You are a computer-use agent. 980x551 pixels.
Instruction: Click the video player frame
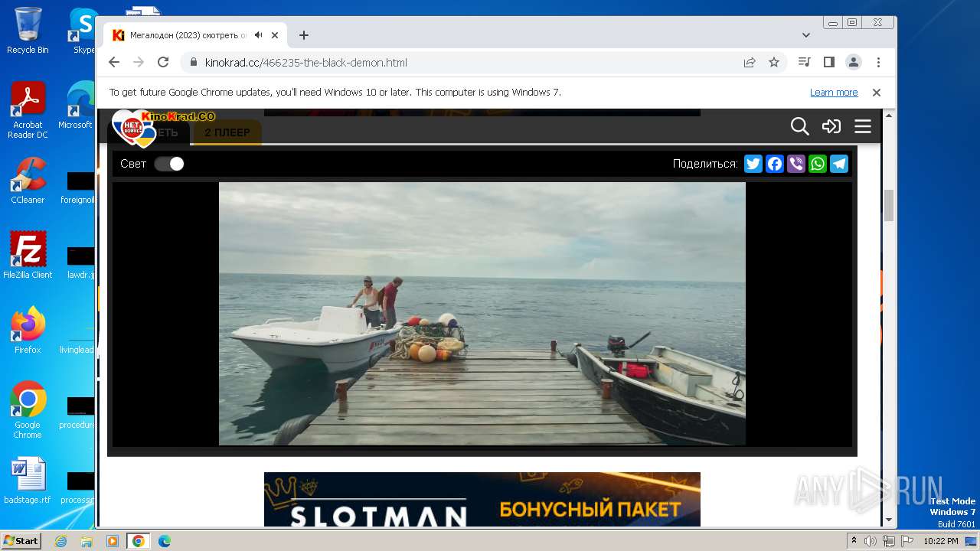pos(482,314)
